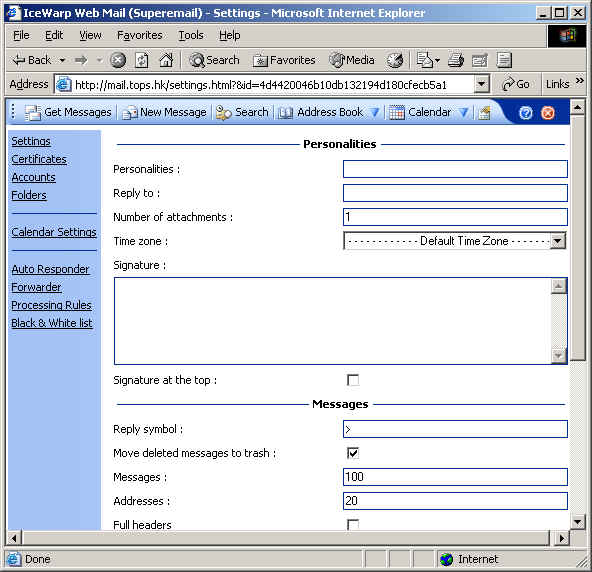
Task: Open the Forward button history arrow
Action: [x=99, y=60]
